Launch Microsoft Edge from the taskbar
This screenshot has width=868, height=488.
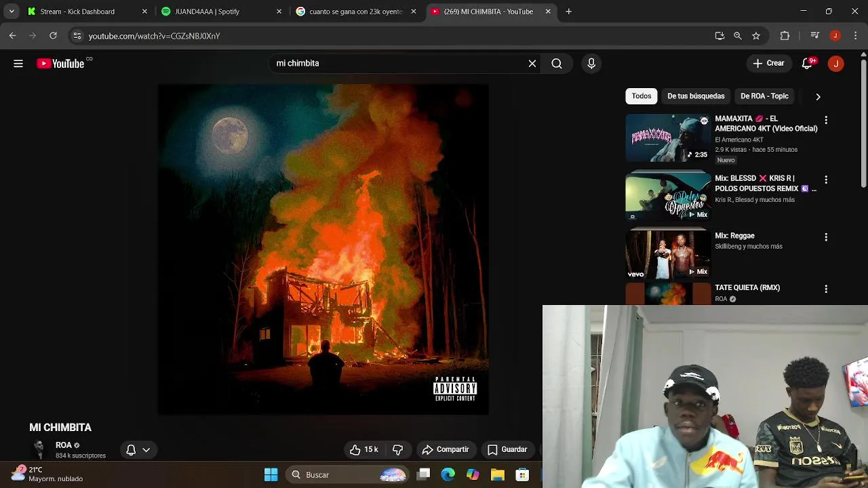[448, 474]
